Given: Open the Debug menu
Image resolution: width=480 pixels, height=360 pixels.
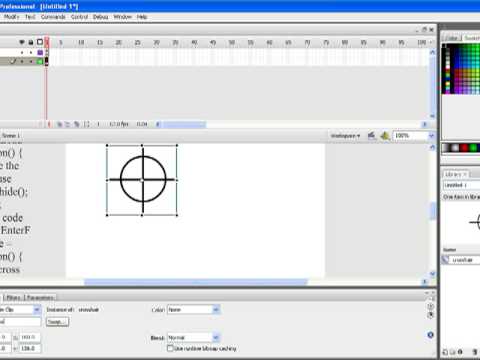Looking at the screenshot, I should pos(100,17).
